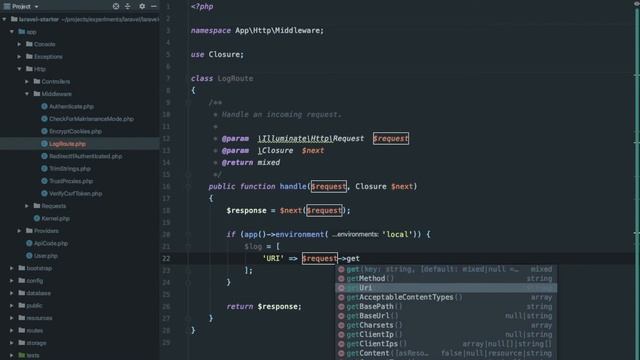Screen dimensions: 640x360
Task: Click namespace App\Http\Middleware line
Action: (x=257, y=31)
